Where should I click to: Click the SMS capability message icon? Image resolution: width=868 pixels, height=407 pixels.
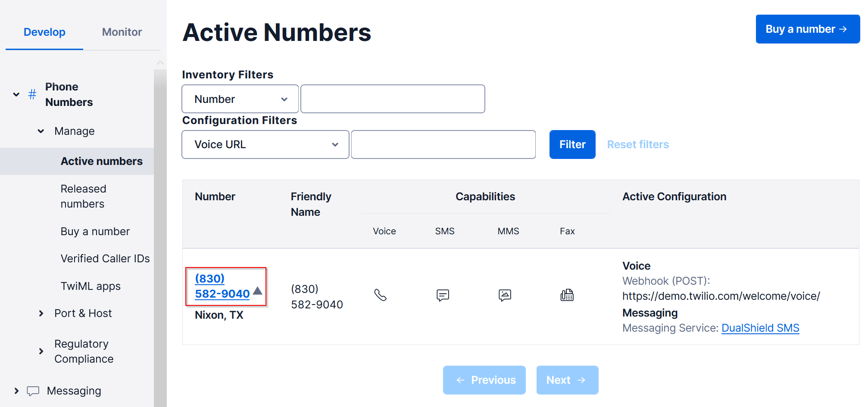click(443, 295)
